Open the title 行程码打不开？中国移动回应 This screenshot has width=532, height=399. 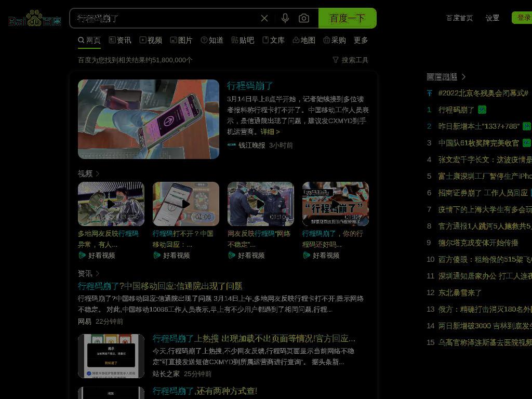pos(183,239)
